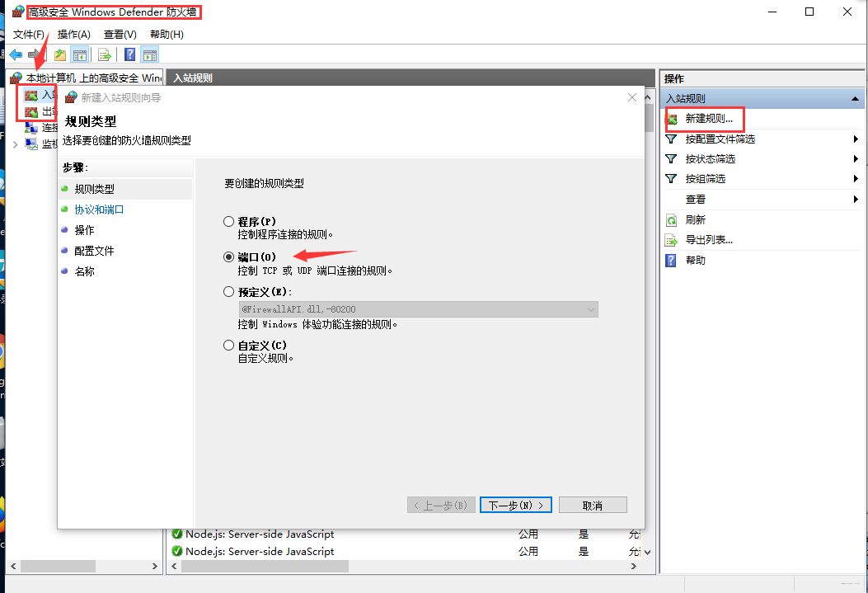Select connection security rules icon in tree
This screenshot has width=868, height=593.
pos(31,128)
